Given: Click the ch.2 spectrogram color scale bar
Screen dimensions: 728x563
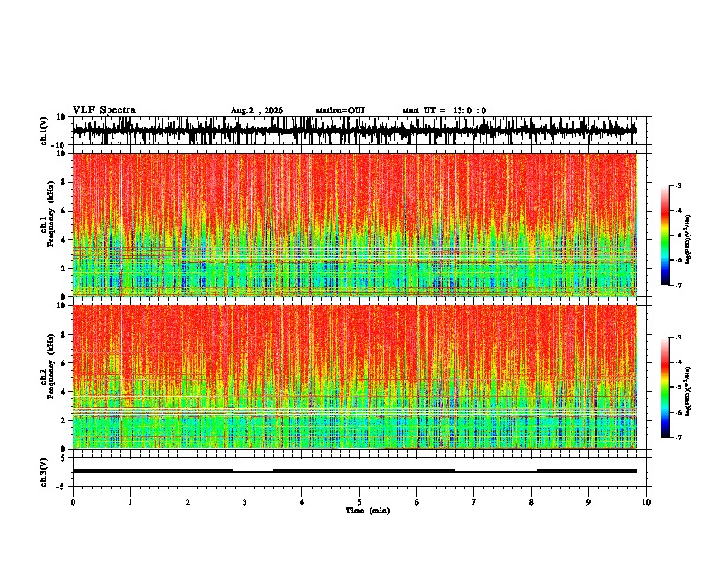Looking at the screenshot, I should pos(665,387).
